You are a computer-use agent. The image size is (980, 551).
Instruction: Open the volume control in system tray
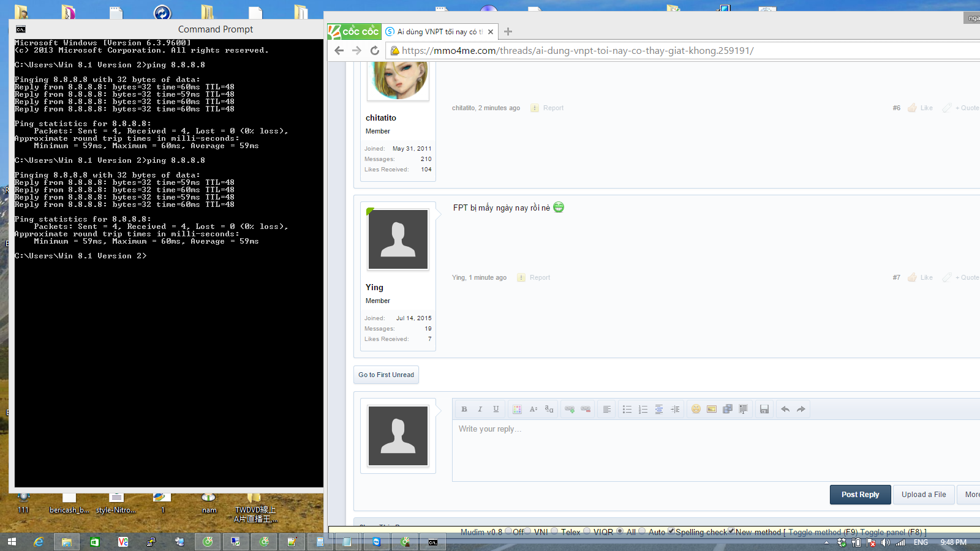[885, 542]
